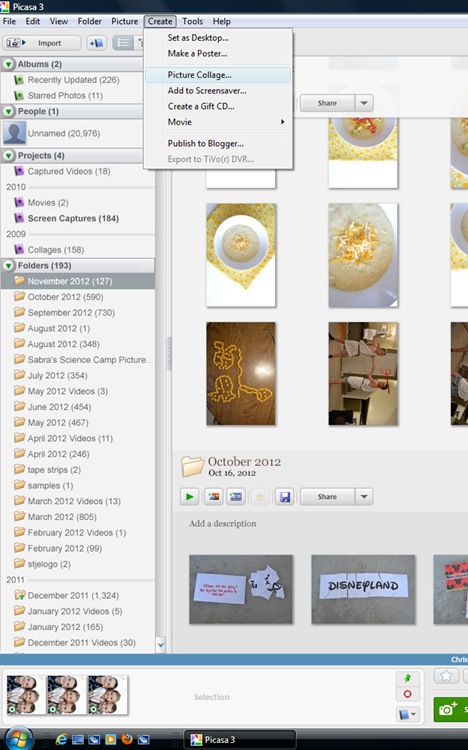Image resolution: width=468 pixels, height=750 pixels.
Task: Select the August 2012 (348) folder
Action: pos(63,344)
